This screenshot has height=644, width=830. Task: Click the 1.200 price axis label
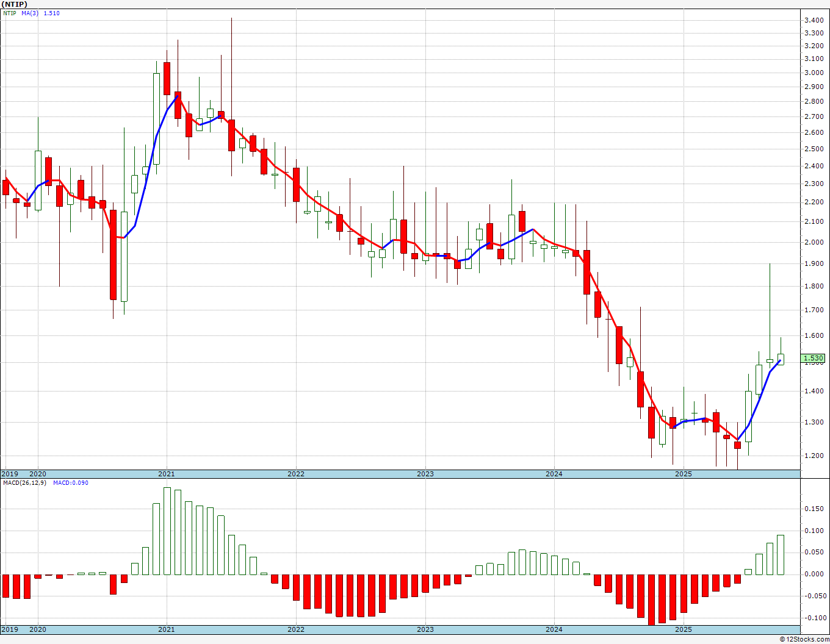(814, 456)
